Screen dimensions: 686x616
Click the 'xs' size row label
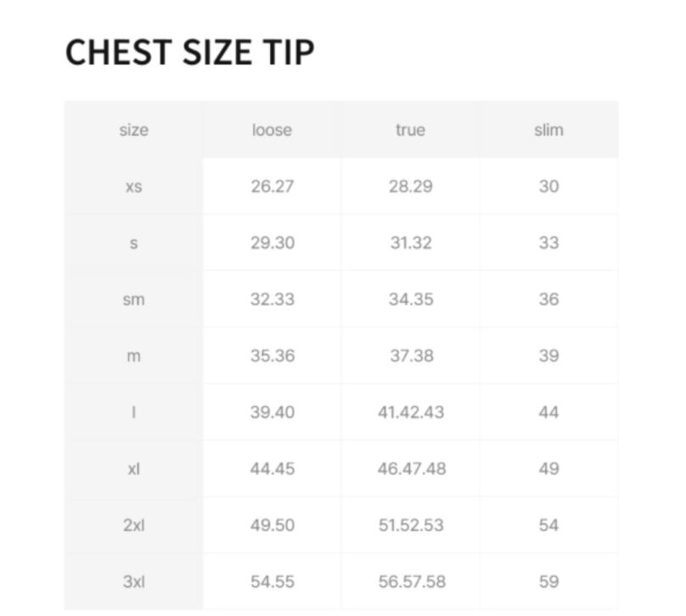pos(133,187)
